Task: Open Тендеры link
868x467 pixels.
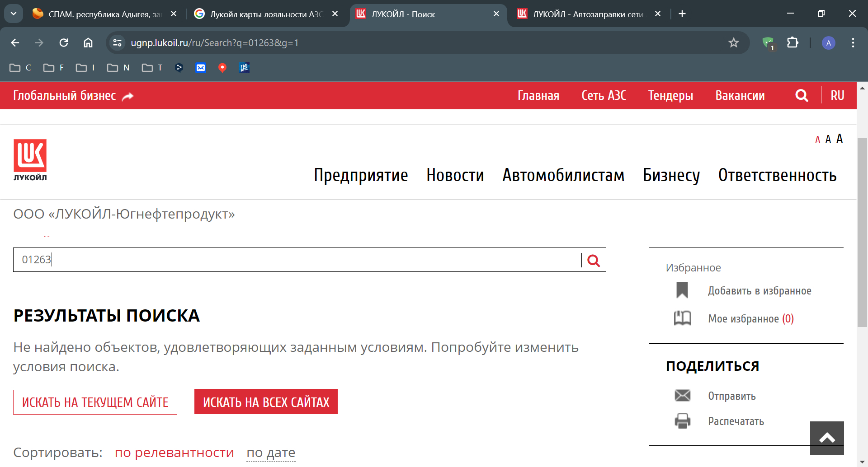Action: [x=670, y=96]
